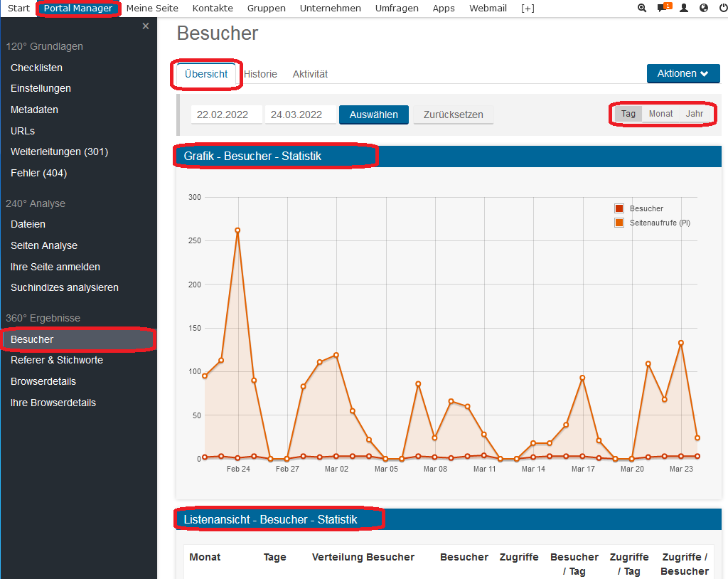
Task: Open Seiten Analyse in the sidebar
Action: tap(44, 245)
